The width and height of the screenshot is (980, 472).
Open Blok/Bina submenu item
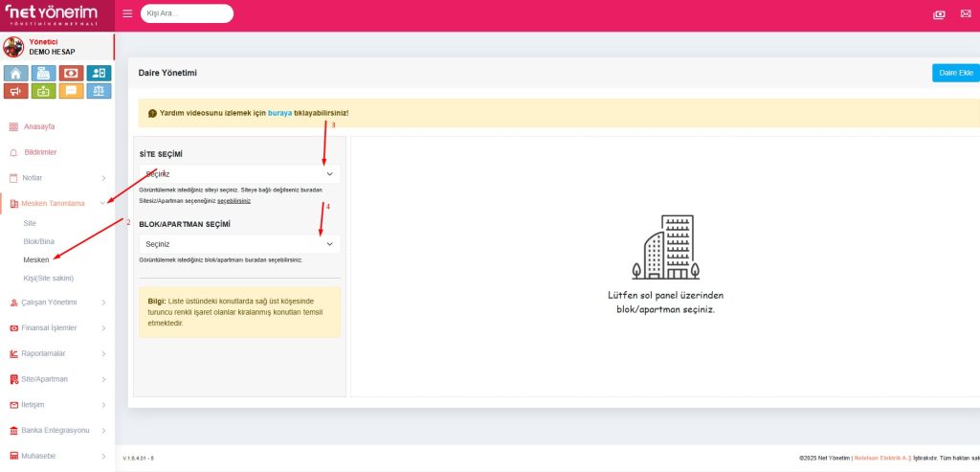[x=39, y=241]
